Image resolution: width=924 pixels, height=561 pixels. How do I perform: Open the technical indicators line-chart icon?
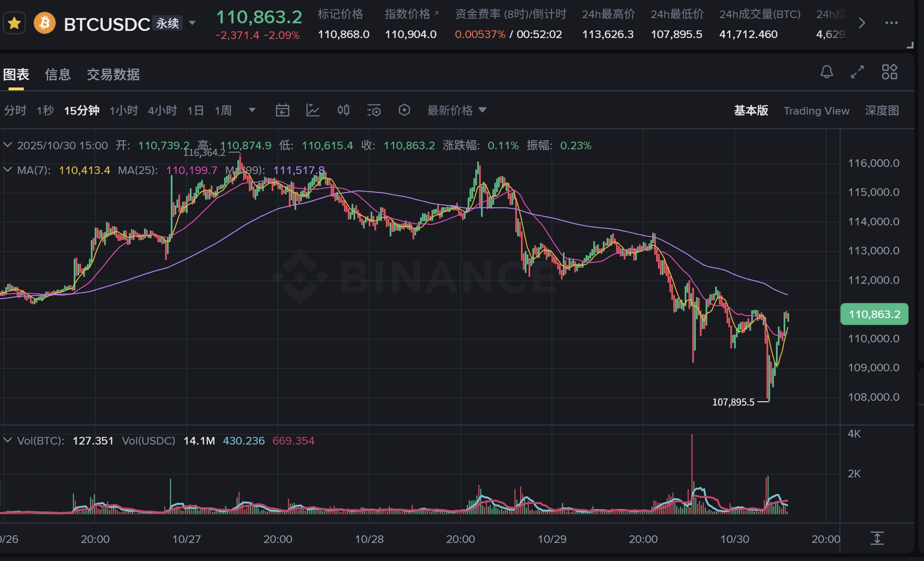313,110
